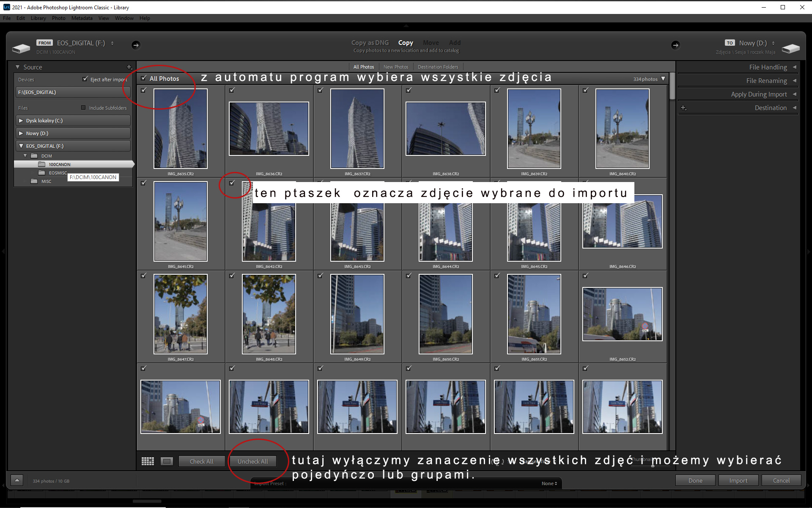This screenshot has height=508, width=812.
Task: Click the plus icon in the Source panel header
Action: [x=129, y=67]
